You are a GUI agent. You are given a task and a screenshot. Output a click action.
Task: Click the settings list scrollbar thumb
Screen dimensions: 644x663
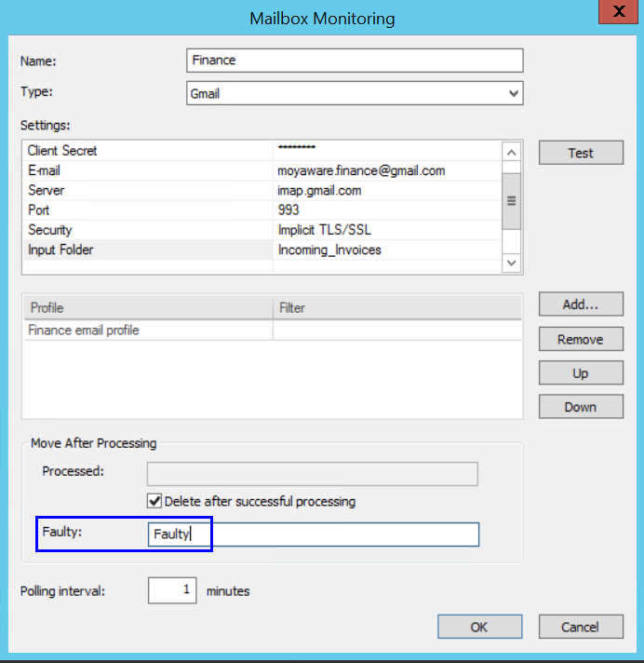point(511,201)
